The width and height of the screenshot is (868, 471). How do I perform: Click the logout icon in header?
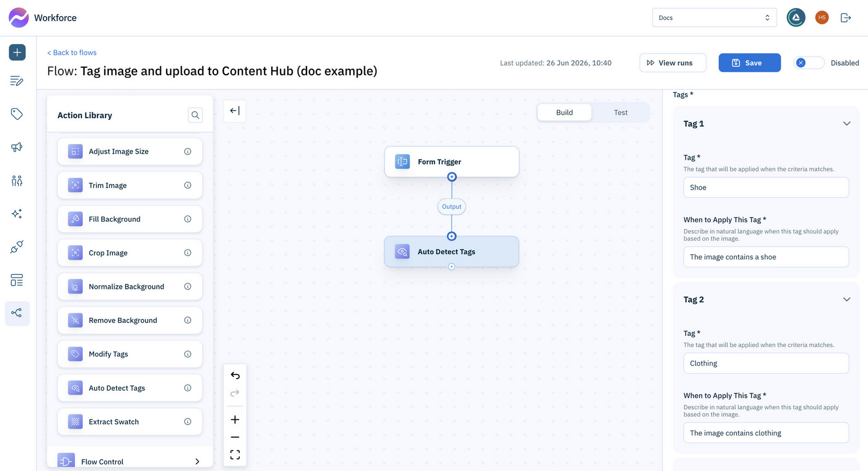pyautogui.click(x=846, y=18)
